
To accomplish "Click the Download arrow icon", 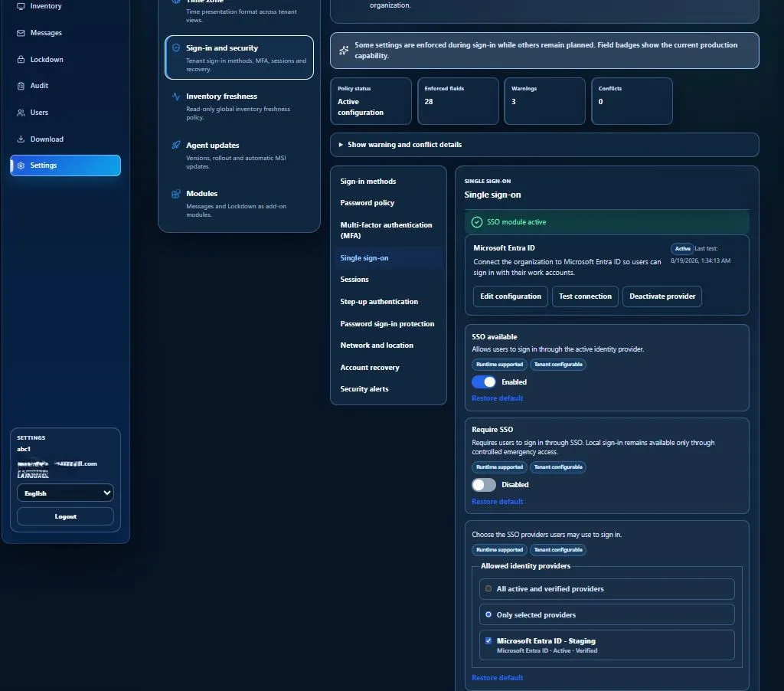I will pos(21,139).
